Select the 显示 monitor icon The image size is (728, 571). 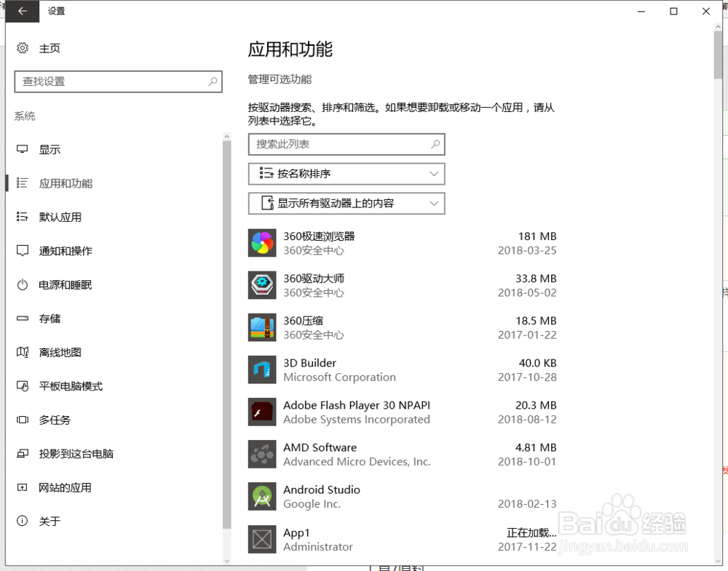tap(23, 149)
